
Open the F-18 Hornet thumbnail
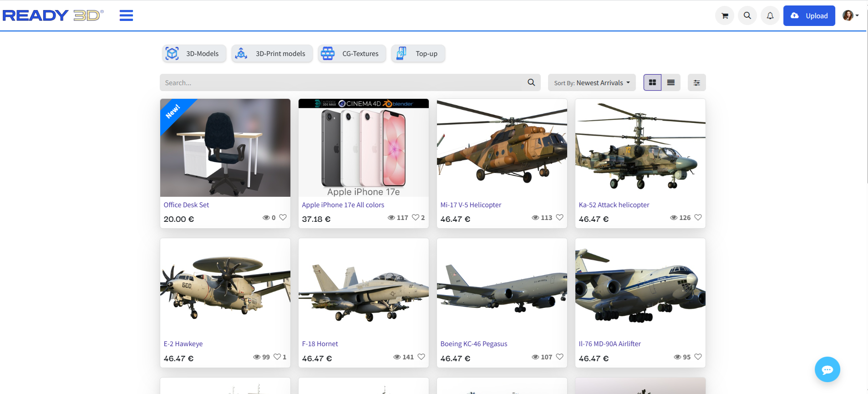tap(364, 287)
